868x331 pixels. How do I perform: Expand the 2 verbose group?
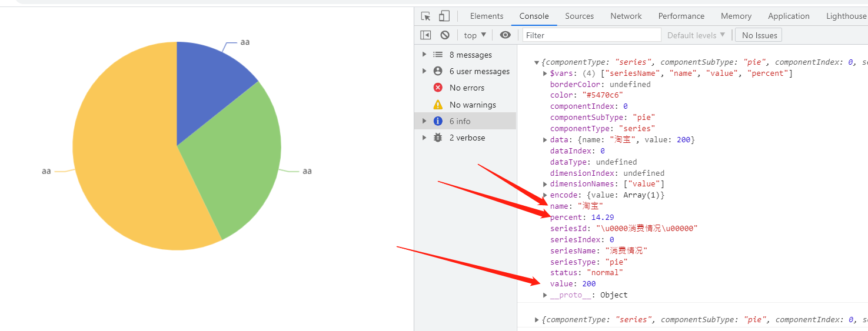coord(424,138)
